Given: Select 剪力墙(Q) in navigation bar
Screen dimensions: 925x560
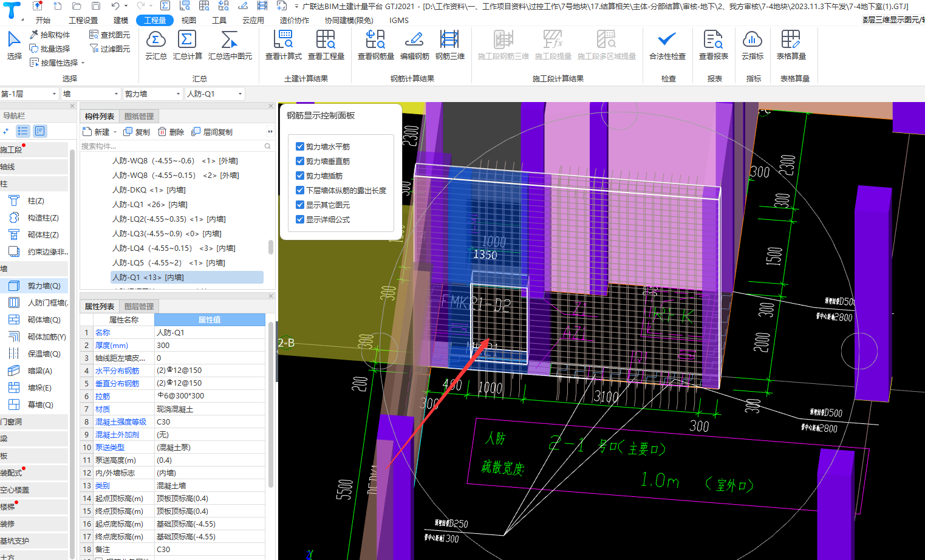Looking at the screenshot, I should (x=44, y=285).
